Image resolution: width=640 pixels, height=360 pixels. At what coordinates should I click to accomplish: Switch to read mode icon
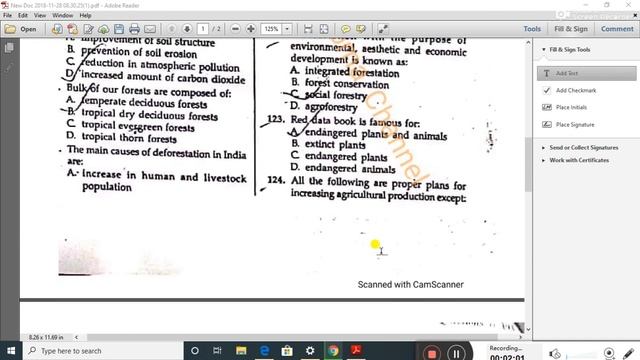[383, 29]
